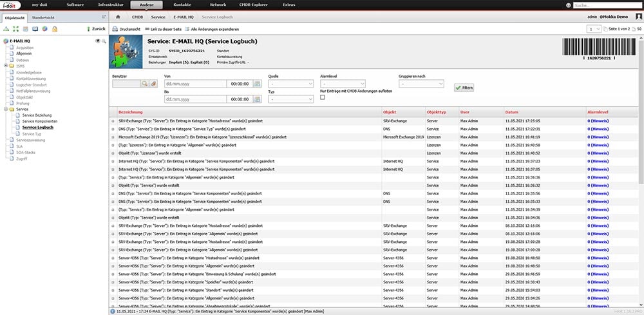644x315 pixels.
Task: Expand the ISMS folder in tree
Action: [x=6, y=66]
